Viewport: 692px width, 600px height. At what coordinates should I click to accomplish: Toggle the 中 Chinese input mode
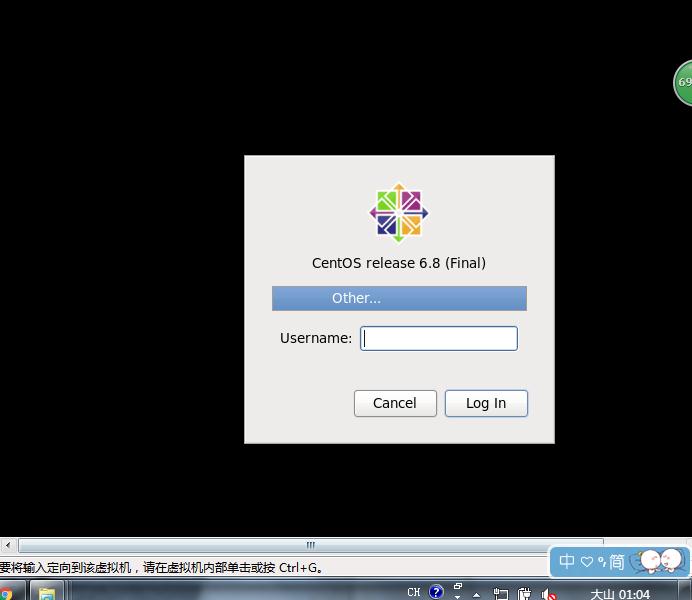click(567, 561)
